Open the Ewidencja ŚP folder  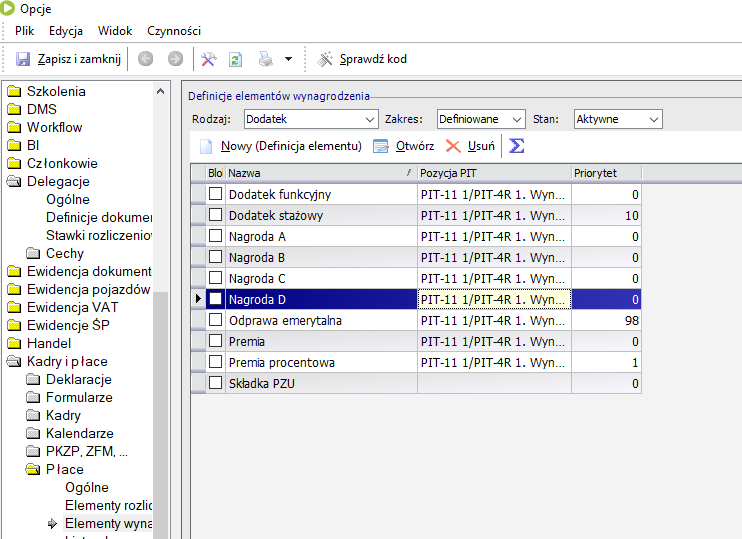[x=58, y=325]
